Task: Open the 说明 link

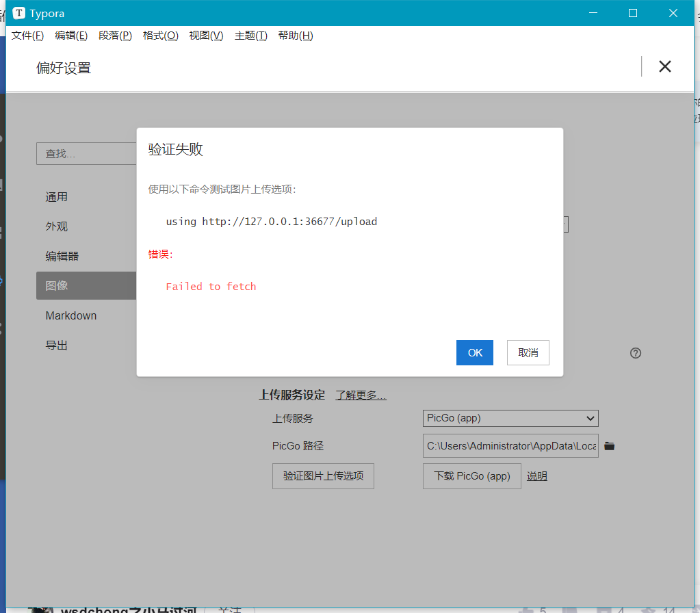Action: pos(537,476)
